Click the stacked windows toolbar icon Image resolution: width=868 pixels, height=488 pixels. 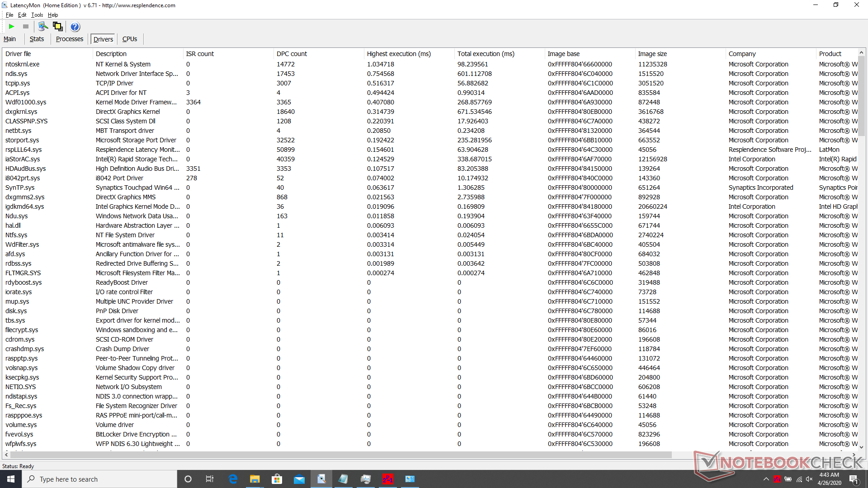point(58,27)
